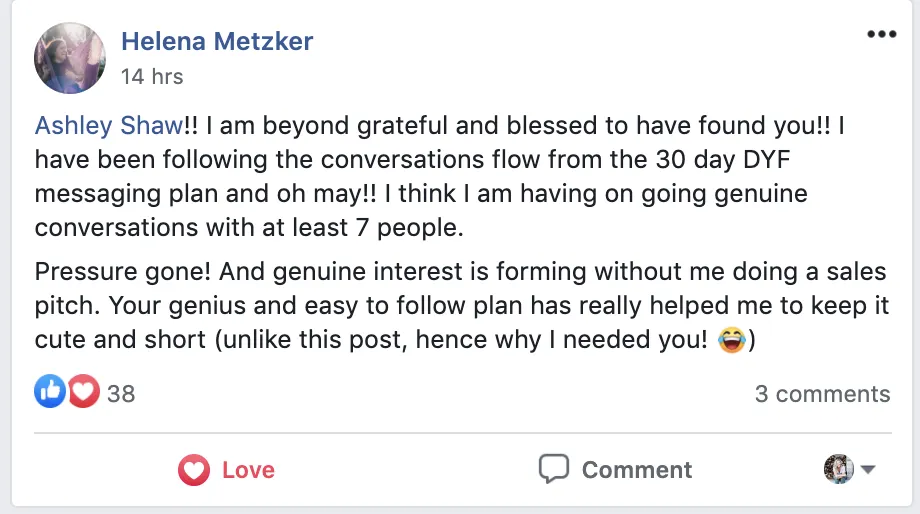
Task: Click the heart icon on Love button
Action: click(194, 470)
